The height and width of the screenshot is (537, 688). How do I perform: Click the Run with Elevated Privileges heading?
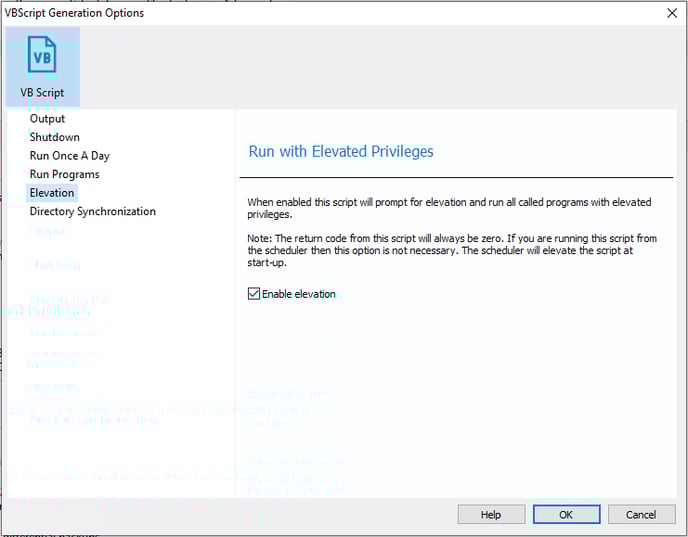click(x=341, y=151)
